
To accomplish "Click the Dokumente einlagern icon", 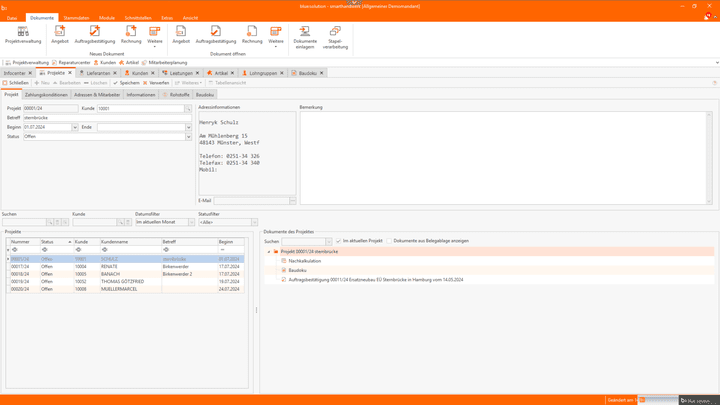I will coord(305,37).
